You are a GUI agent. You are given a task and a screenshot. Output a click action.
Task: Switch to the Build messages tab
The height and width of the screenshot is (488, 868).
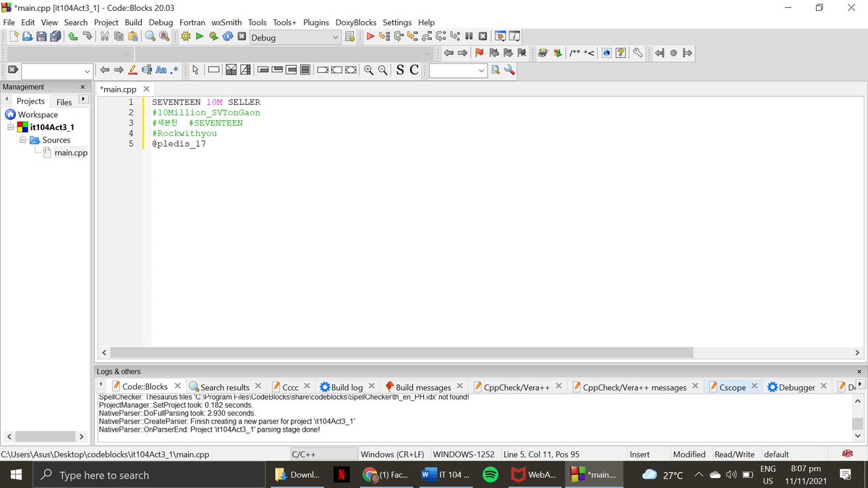pyautogui.click(x=423, y=387)
